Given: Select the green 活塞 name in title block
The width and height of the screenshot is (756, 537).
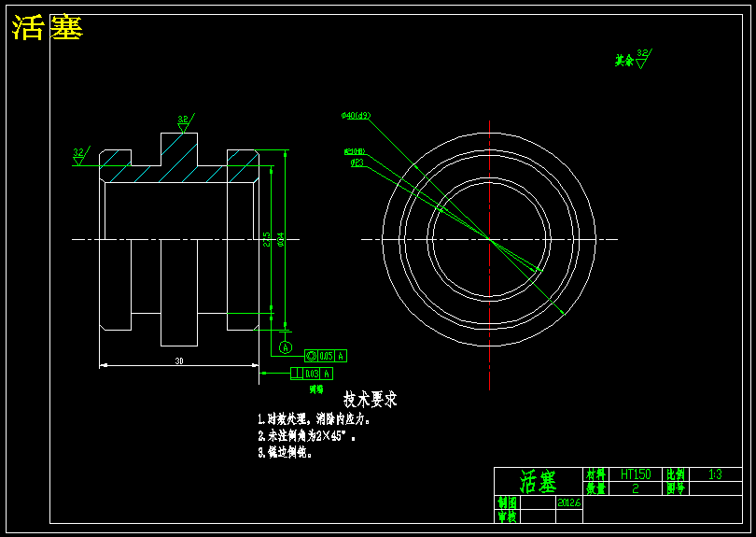Looking at the screenshot, I should [539, 481].
